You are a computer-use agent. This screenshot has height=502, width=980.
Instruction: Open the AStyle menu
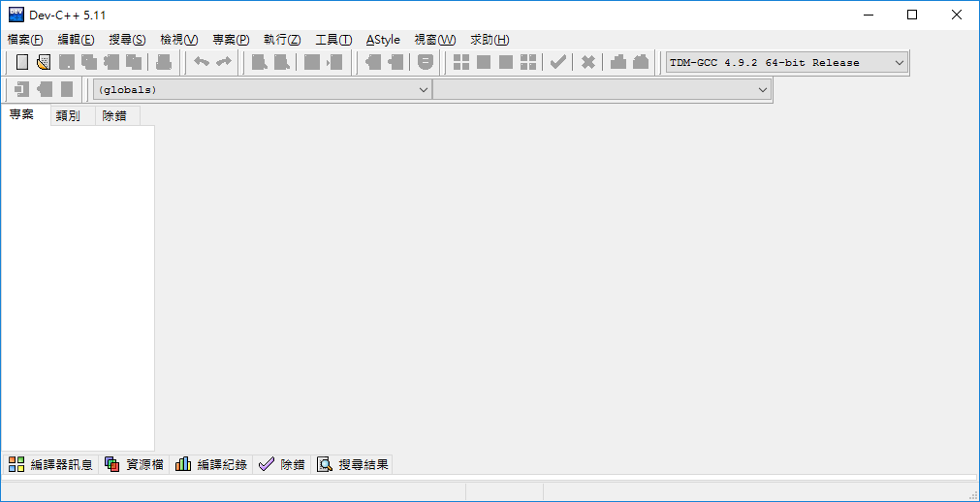[383, 40]
